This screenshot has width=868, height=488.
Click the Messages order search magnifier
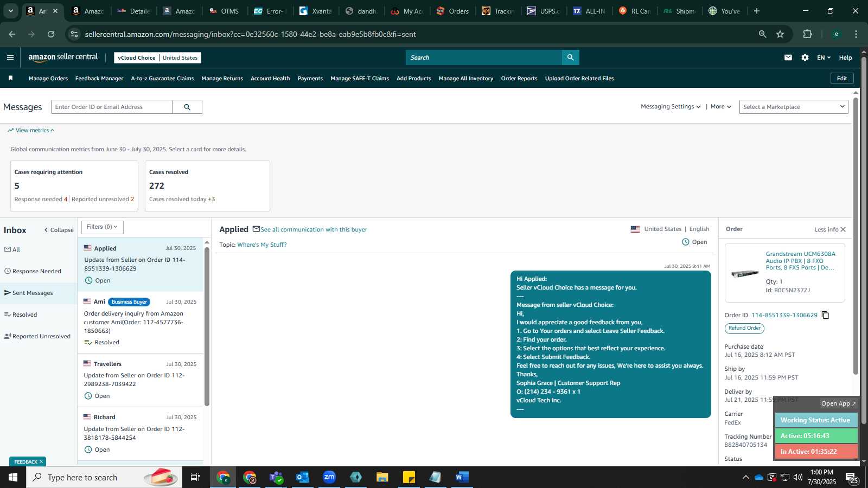pos(187,107)
